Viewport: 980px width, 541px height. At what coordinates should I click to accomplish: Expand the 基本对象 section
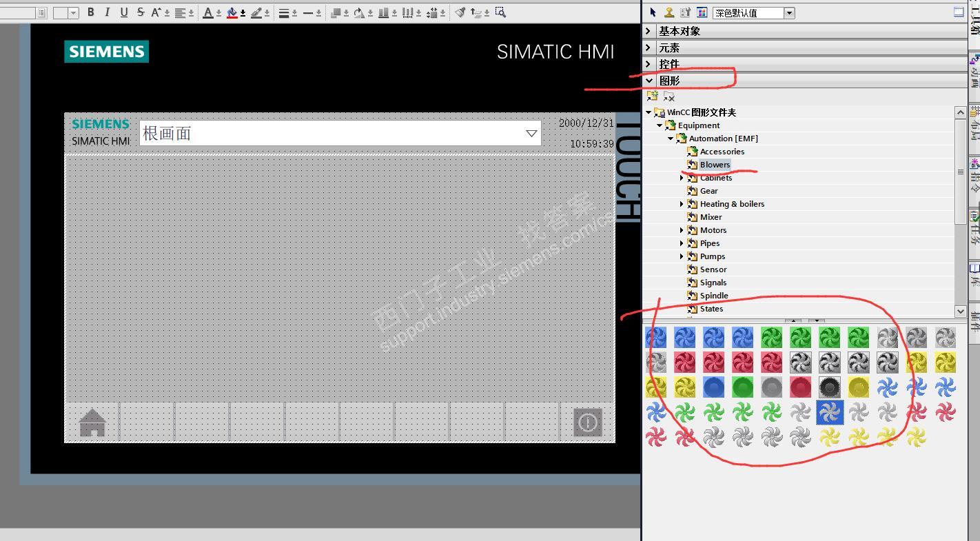tap(649, 31)
